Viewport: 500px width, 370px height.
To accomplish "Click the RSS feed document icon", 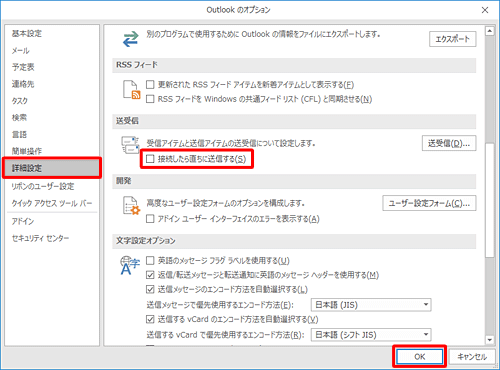I will tap(131, 89).
